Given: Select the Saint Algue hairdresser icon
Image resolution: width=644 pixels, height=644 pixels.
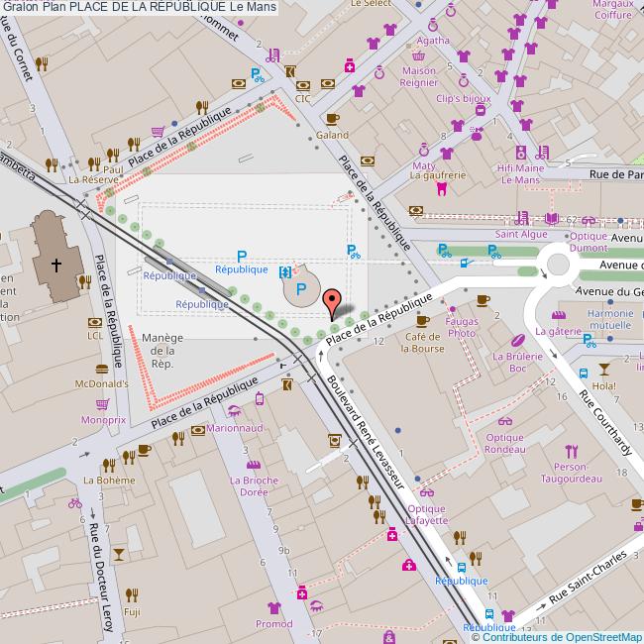Looking at the screenshot, I should [x=521, y=220].
